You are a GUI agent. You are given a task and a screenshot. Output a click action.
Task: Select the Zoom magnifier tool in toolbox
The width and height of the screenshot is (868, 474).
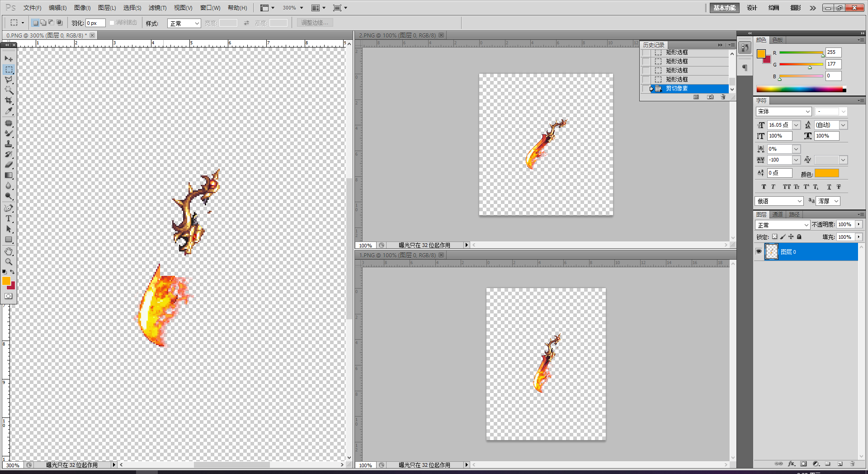(9, 262)
